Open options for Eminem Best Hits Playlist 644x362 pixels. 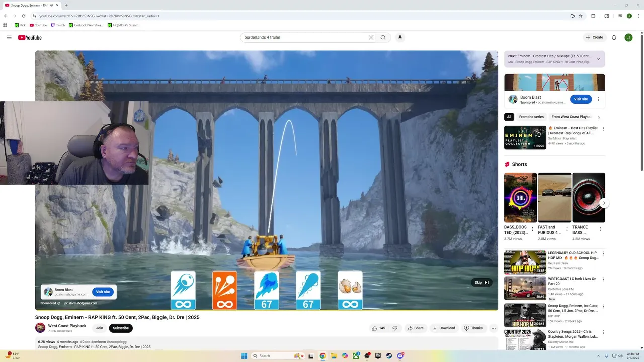point(603,129)
